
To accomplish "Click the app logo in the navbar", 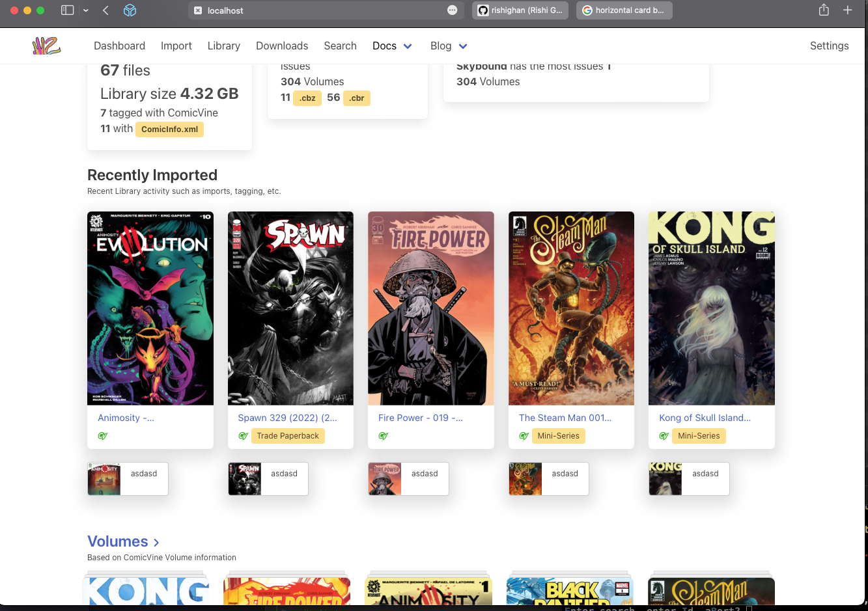I will pos(46,46).
